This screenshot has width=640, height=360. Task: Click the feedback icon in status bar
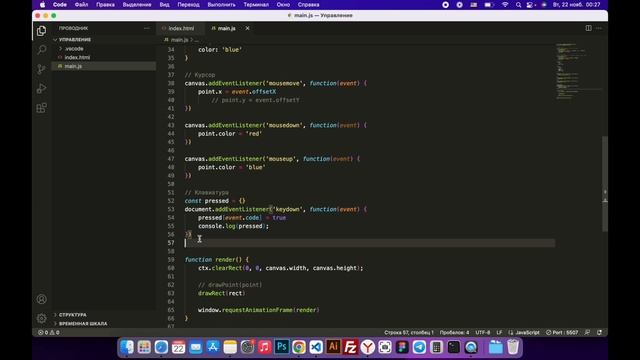pyautogui.click(x=587, y=332)
